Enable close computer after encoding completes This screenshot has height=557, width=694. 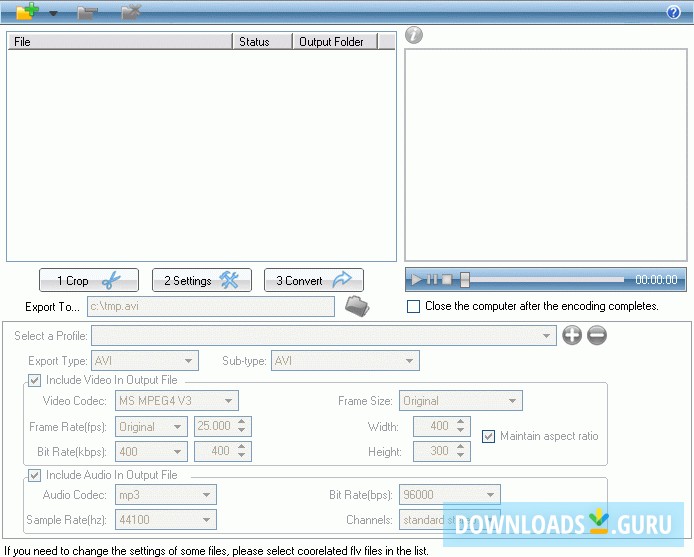[x=413, y=306]
